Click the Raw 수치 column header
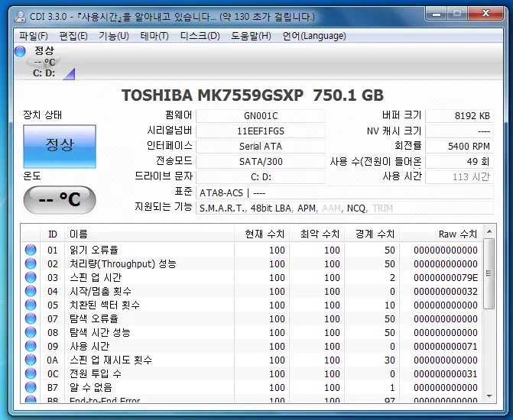Screen dimensions: 513x420 click(440, 234)
